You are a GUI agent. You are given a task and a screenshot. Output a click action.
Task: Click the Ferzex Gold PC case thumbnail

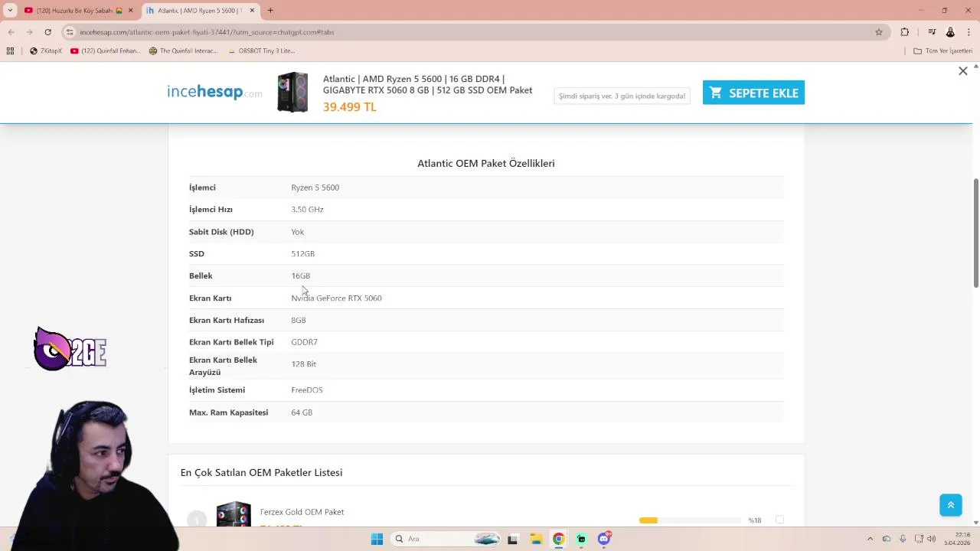[x=234, y=514]
